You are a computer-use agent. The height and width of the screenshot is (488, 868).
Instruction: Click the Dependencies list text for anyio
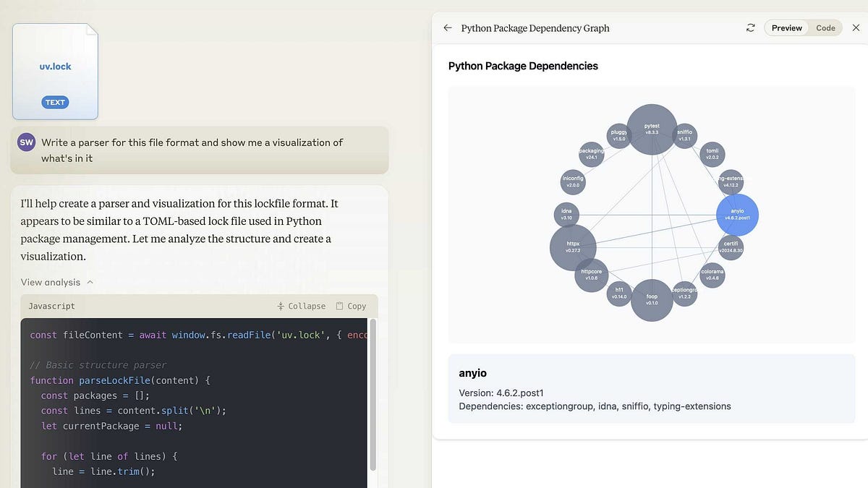(595, 406)
